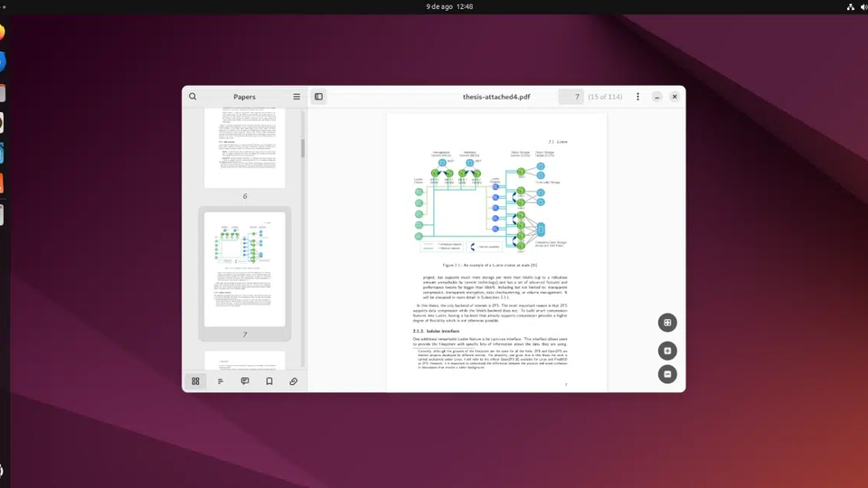Viewport: 868px width, 488px height.
Task: Zoom in on the document
Action: (667, 351)
